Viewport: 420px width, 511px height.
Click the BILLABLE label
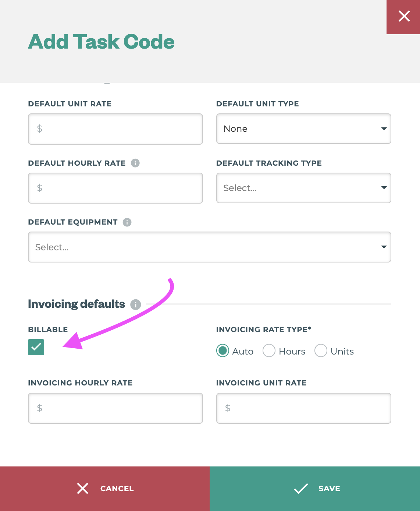click(x=48, y=329)
